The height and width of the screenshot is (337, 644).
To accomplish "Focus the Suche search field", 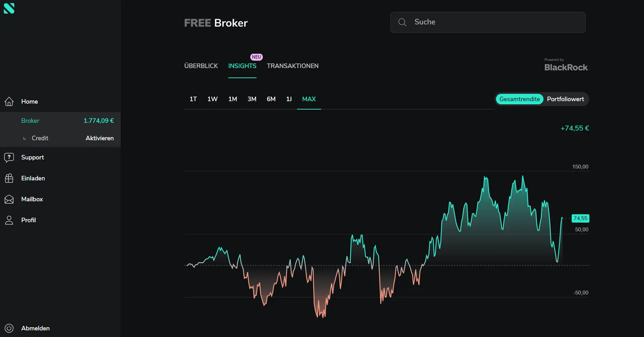I will [496, 22].
